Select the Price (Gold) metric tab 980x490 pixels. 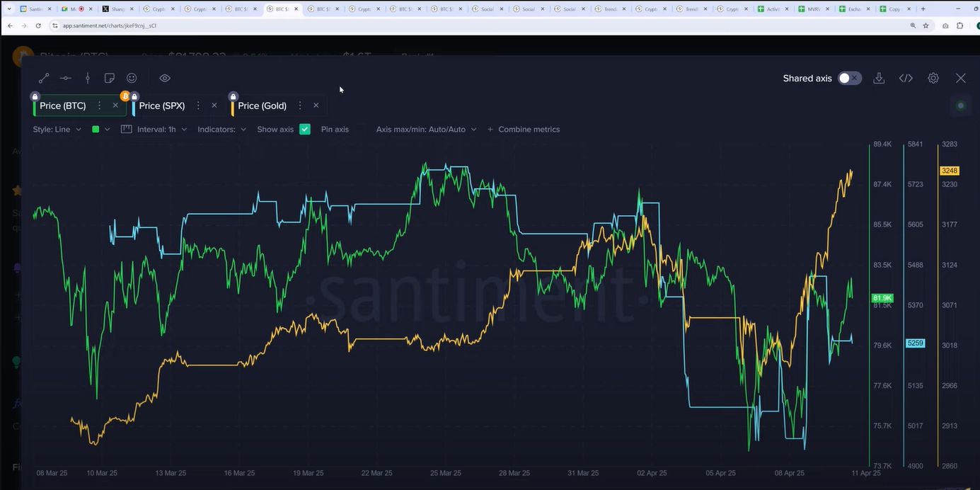coord(262,106)
